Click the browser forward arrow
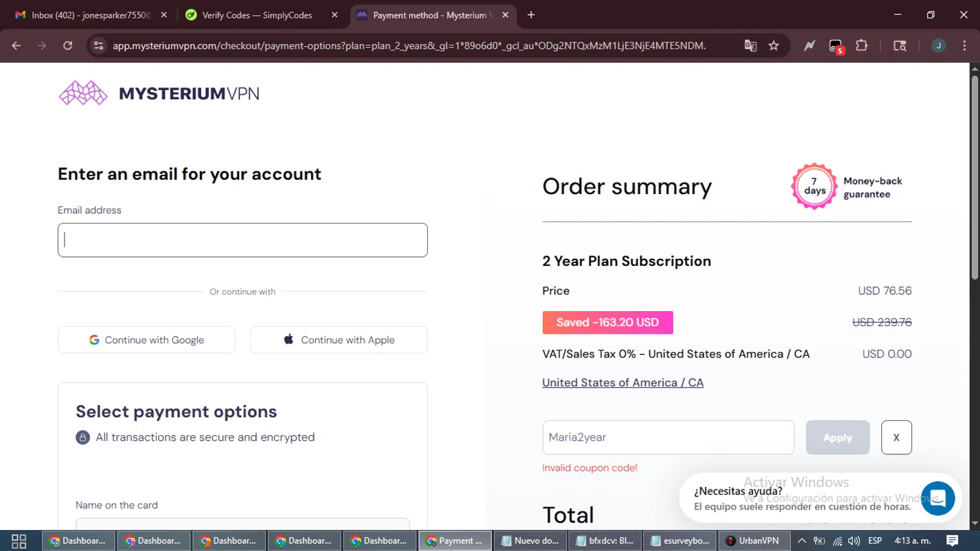980x551 pixels. coord(42,46)
